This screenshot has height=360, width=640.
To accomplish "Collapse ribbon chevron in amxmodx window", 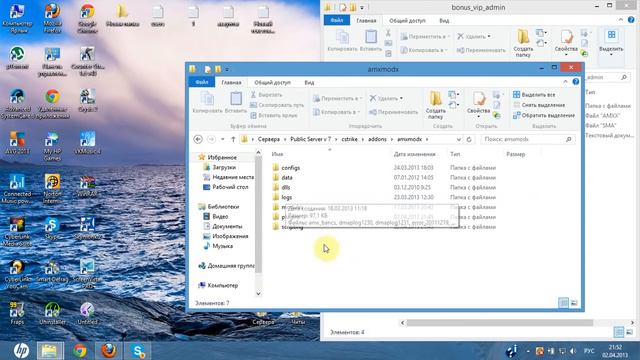I will pos(565,82).
